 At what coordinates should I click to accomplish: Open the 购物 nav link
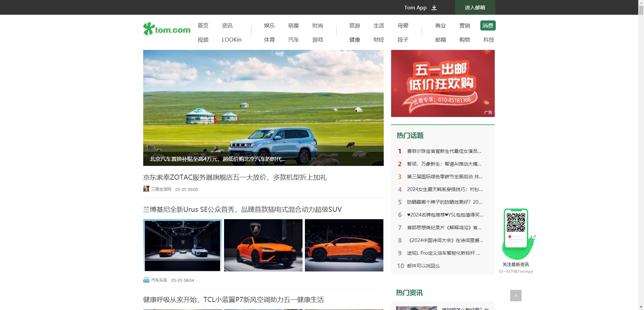(x=465, y=40)
